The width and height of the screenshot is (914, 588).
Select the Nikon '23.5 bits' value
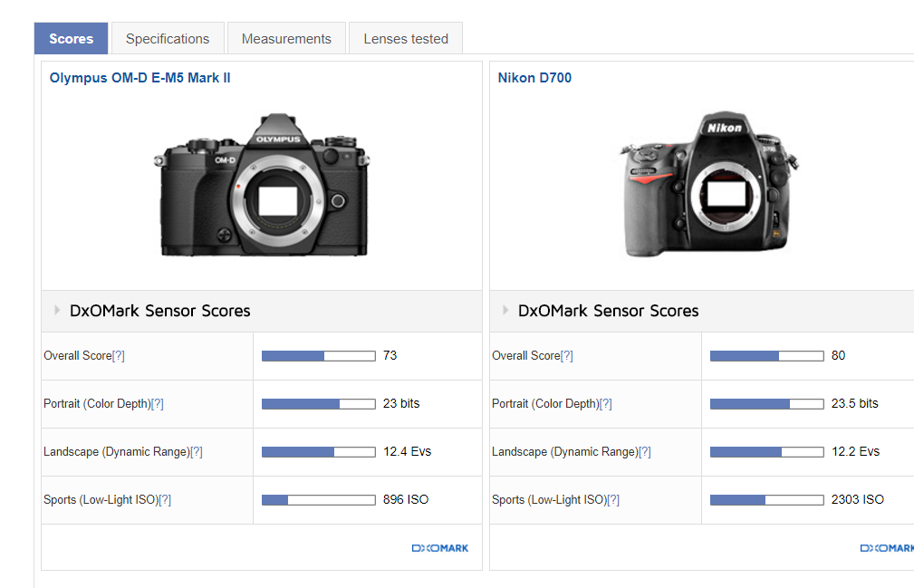coord(854,403)
